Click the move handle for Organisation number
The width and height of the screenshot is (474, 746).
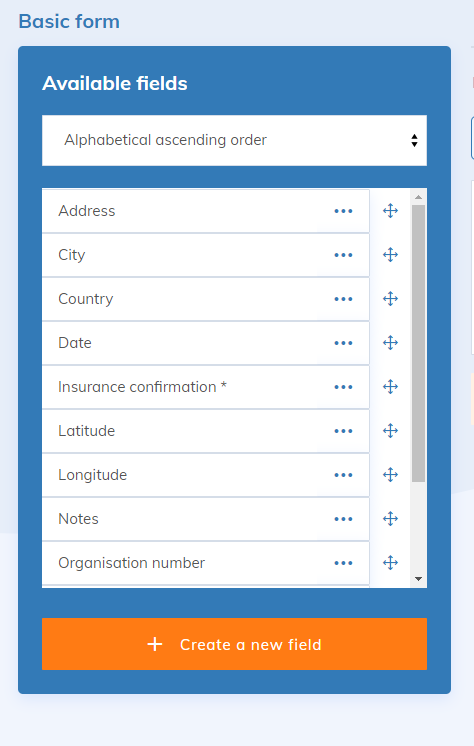(x=390, y=563)
